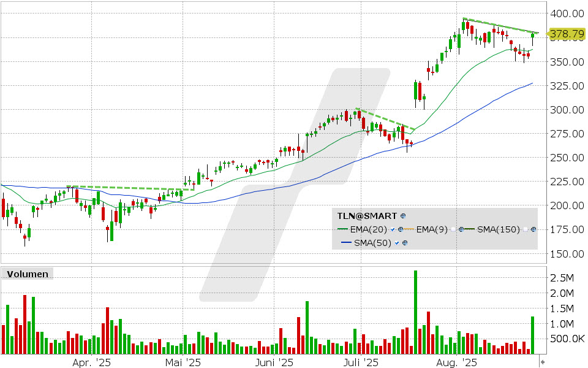Uncheck the EMA(20) indicator checkbox

pos(393,229)
